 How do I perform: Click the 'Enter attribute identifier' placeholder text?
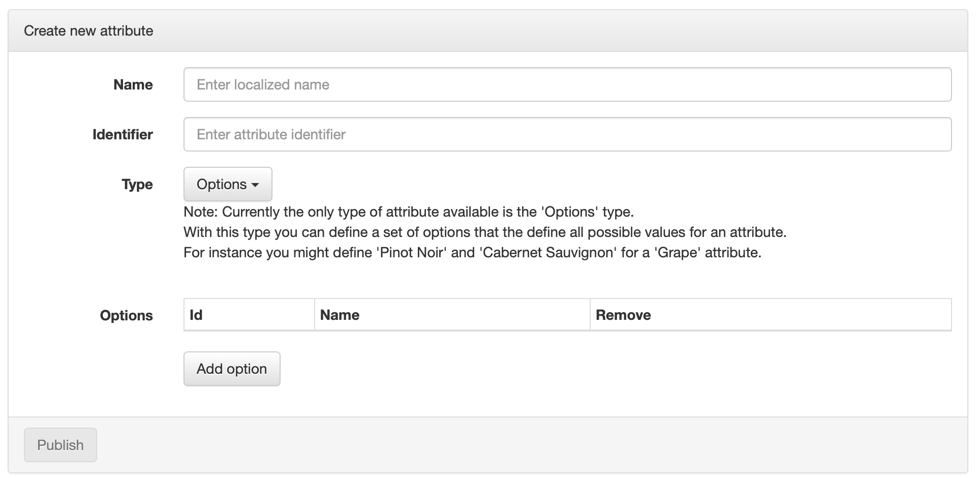click(271, 134)
